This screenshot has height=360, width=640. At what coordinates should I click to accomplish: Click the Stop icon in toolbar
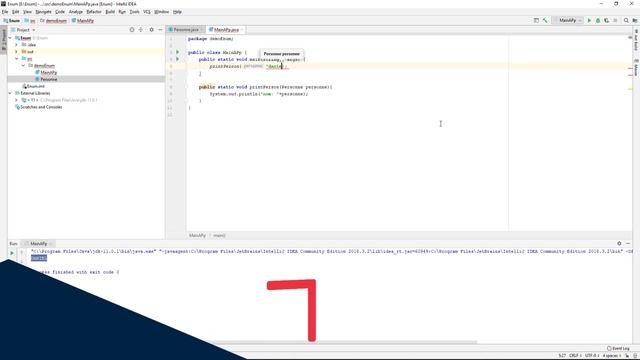pyautogui.click(x=615, y=20)
